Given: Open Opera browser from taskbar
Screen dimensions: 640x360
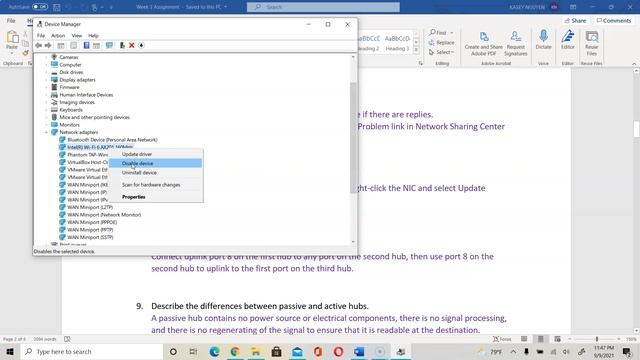Looking at the screenshot, I should (x=338, y=351).
